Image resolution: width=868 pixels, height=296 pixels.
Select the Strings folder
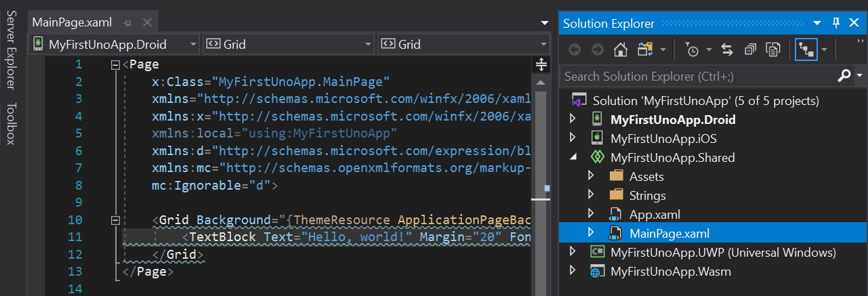(648, 195)
